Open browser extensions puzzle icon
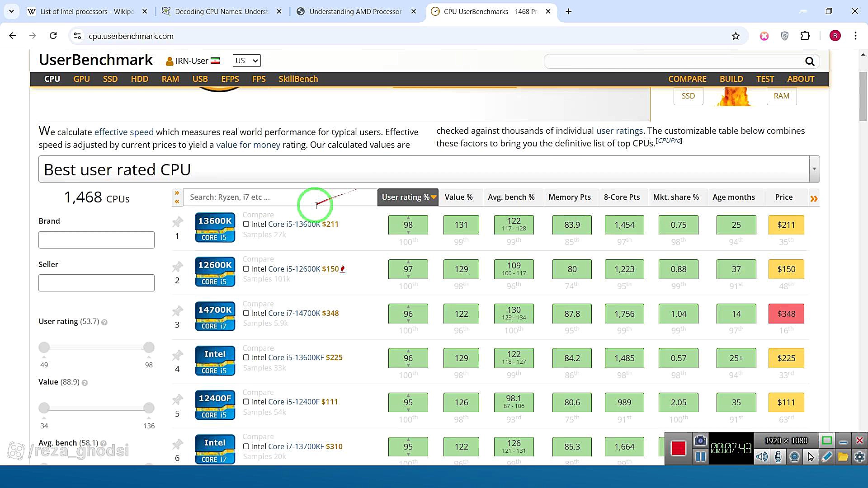The height and width of the screenshot is (488, 868). click(805, 36)
